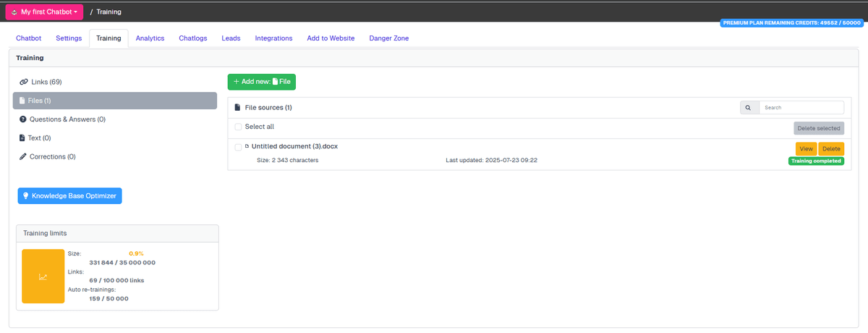
Task: Click the Links chain icon in sidebar
Action: pyautogui.click(x=24, y=82)
